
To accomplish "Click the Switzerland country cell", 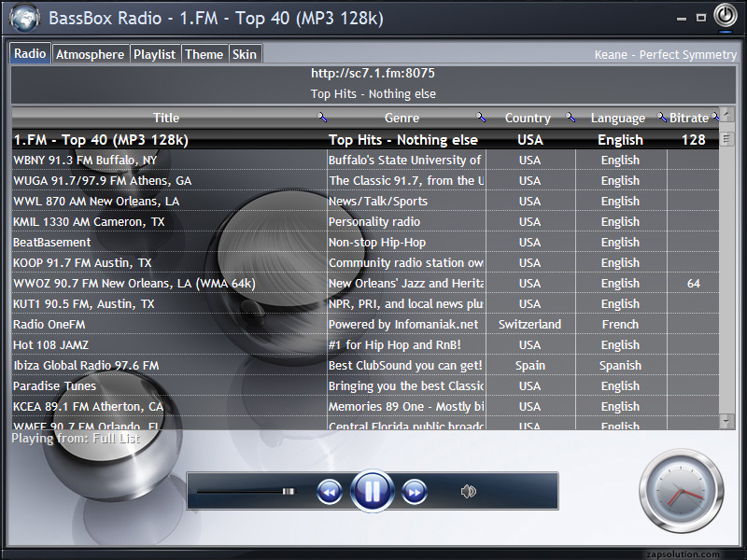I will coord(530,324).
